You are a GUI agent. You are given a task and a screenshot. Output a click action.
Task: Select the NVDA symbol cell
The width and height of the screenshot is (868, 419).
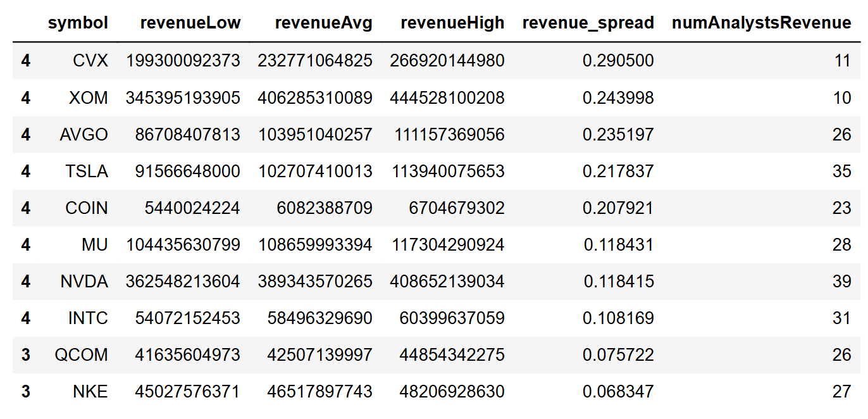[x=84, y=281]
